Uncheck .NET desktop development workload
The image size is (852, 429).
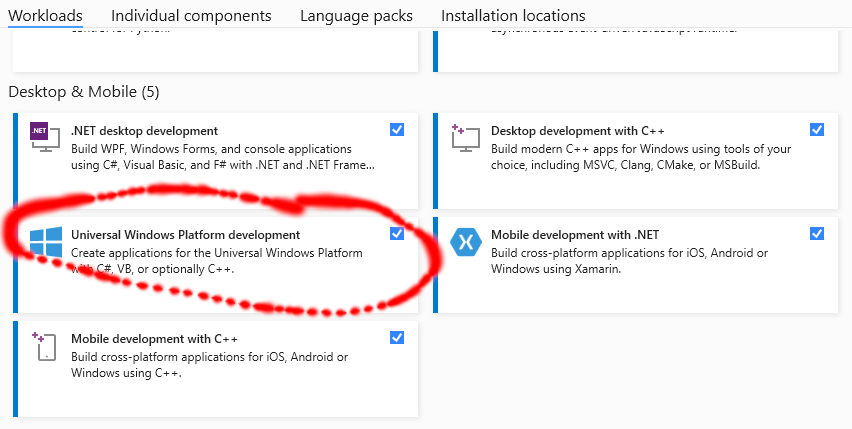pos(397,130)
